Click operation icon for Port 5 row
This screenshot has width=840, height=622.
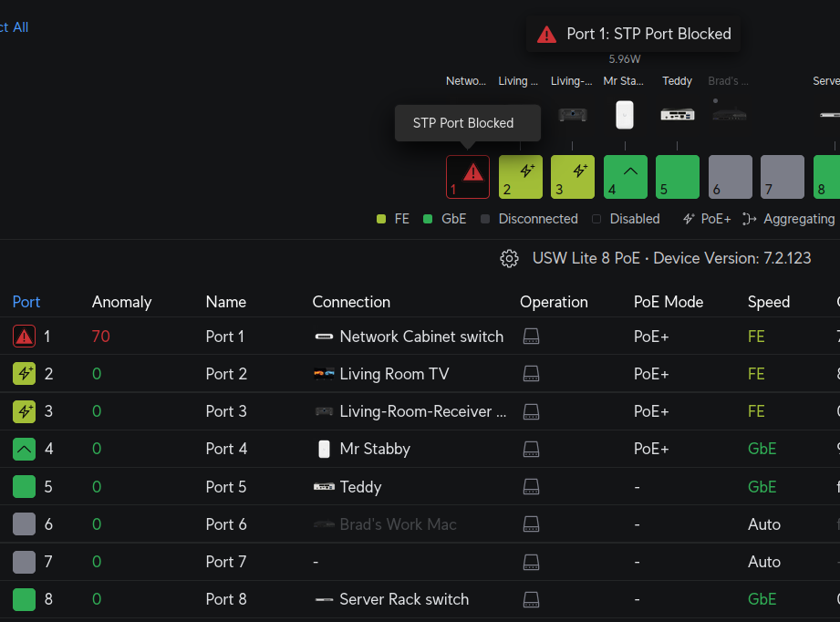tap(531, 486)
